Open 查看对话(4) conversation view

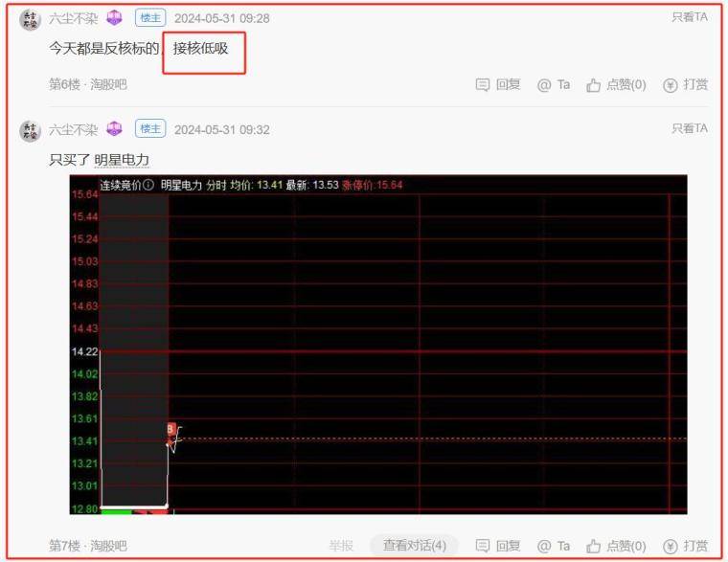(414, 546)
